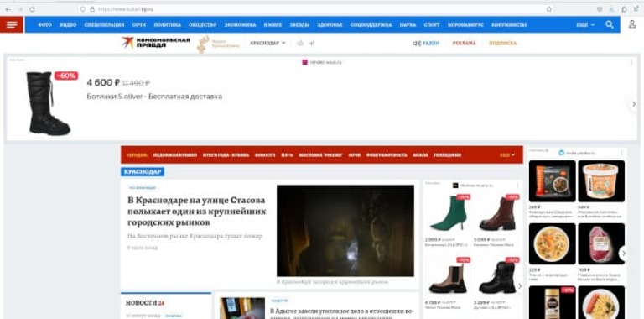Open the Реклама link

pos(464,43)
